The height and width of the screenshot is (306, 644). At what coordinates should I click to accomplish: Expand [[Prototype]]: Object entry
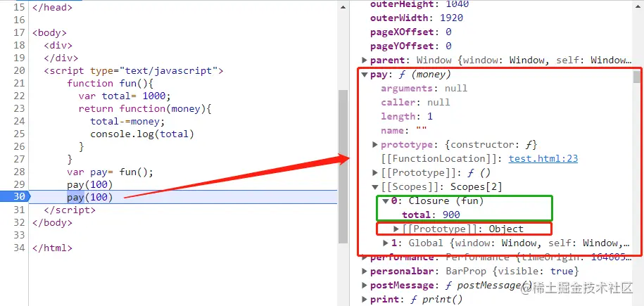(x=396, y=229)
